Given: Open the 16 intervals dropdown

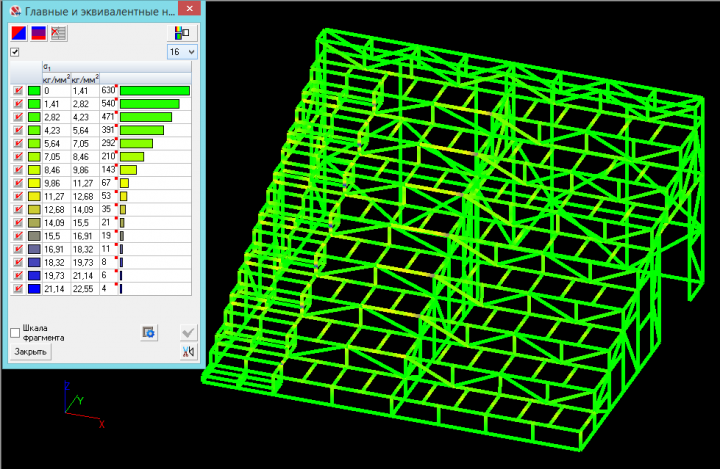Looking at the screenshot, I should point(182,52).
